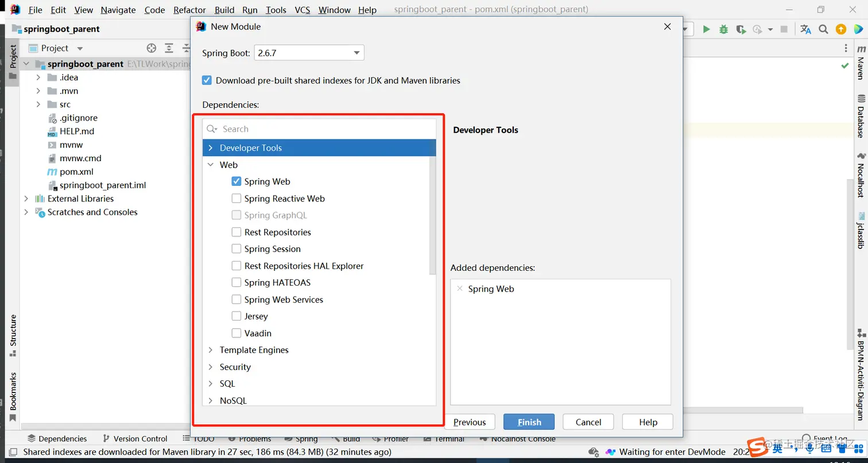Click the Cancel button in New Module

point(588,422)
